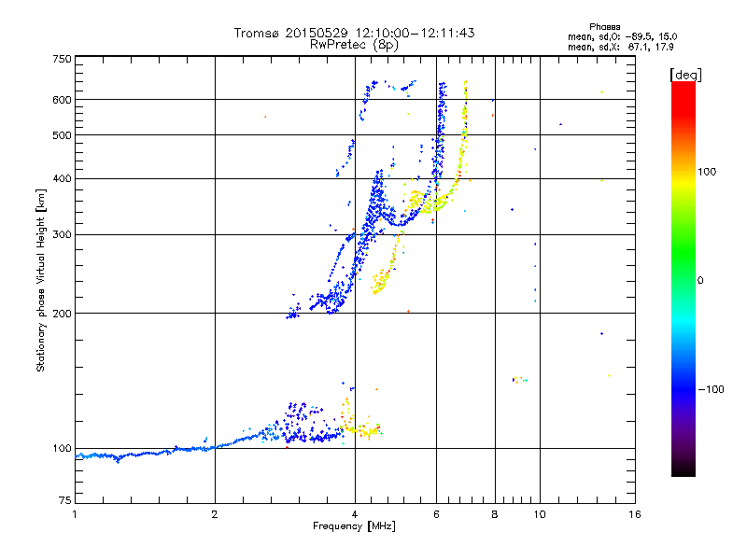Click the black bottom of the colorbar

[x=684, y=469]
